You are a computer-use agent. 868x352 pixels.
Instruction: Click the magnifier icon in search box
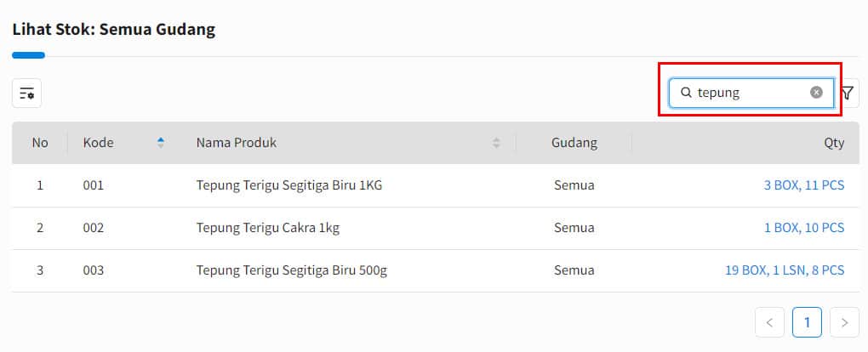coord(686,93)
